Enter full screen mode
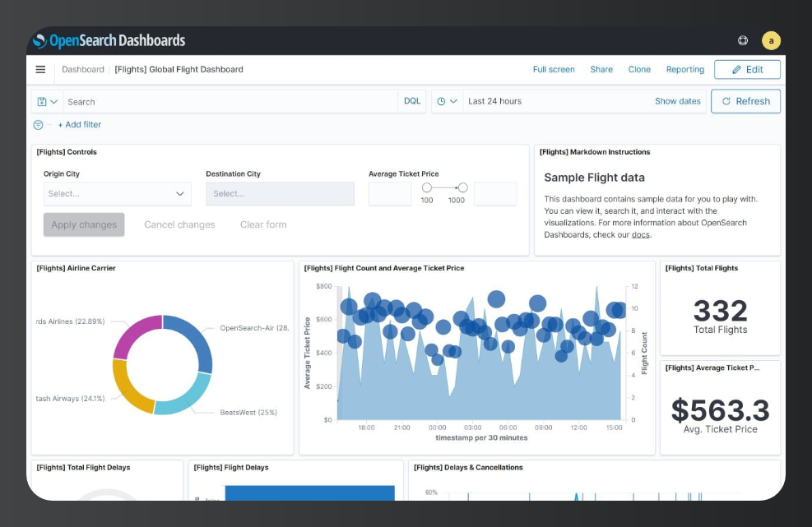Screen dimensions: 812x527 point(554,69)
